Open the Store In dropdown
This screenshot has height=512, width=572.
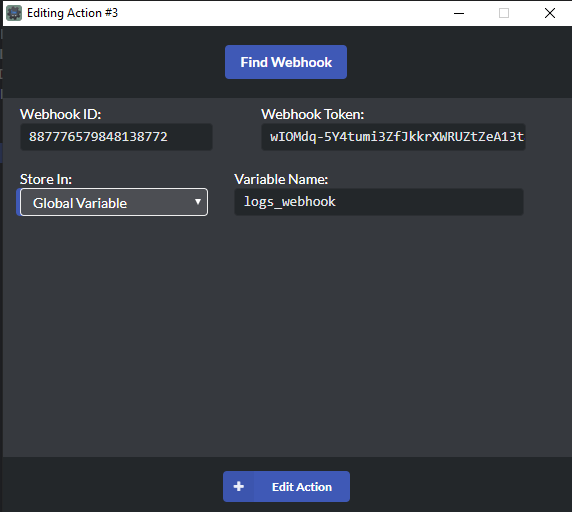[114, 202]
